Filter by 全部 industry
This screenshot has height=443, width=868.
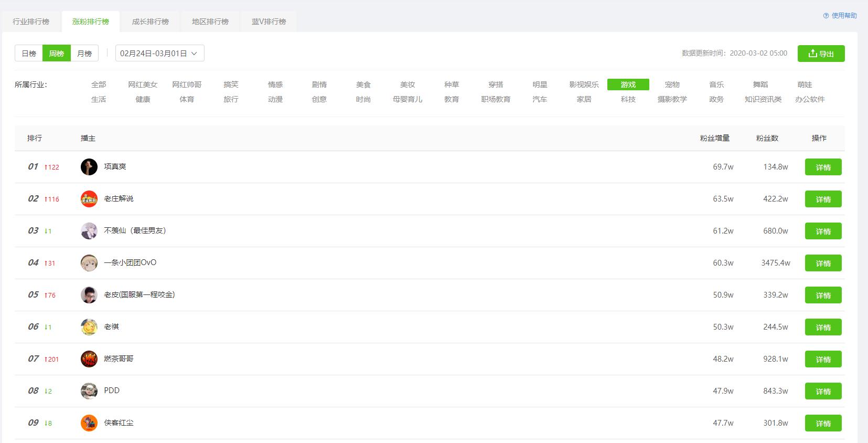point(99,85)
